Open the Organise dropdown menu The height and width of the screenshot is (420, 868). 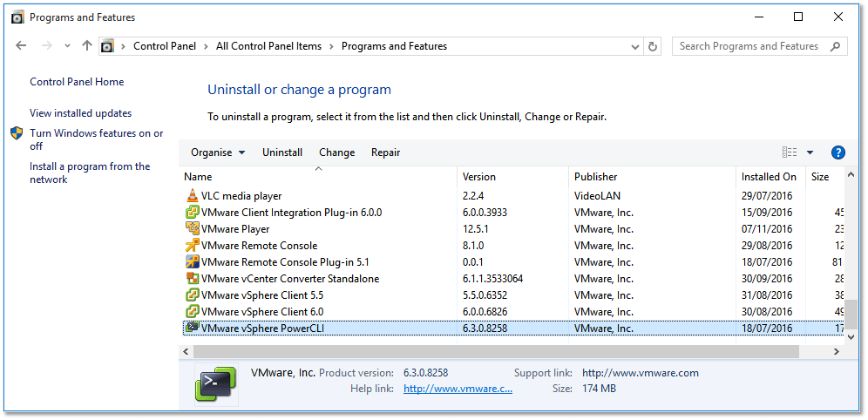click(x=218, y=152)
